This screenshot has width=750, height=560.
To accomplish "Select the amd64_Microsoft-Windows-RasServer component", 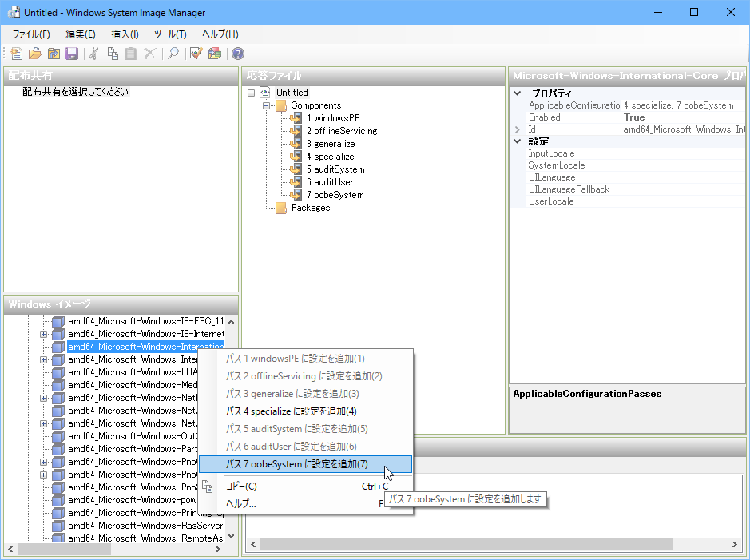I will [146, 526].
